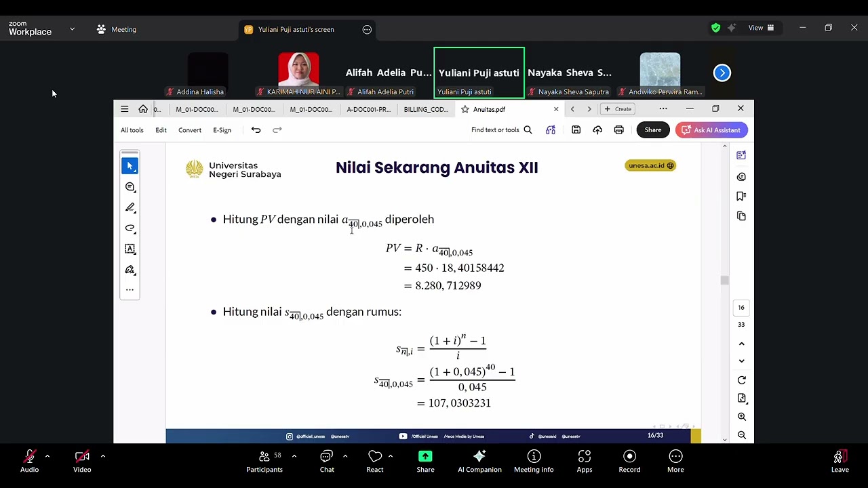Print the document
Viewport: 868px width, 488px height.
click(619, 130)
